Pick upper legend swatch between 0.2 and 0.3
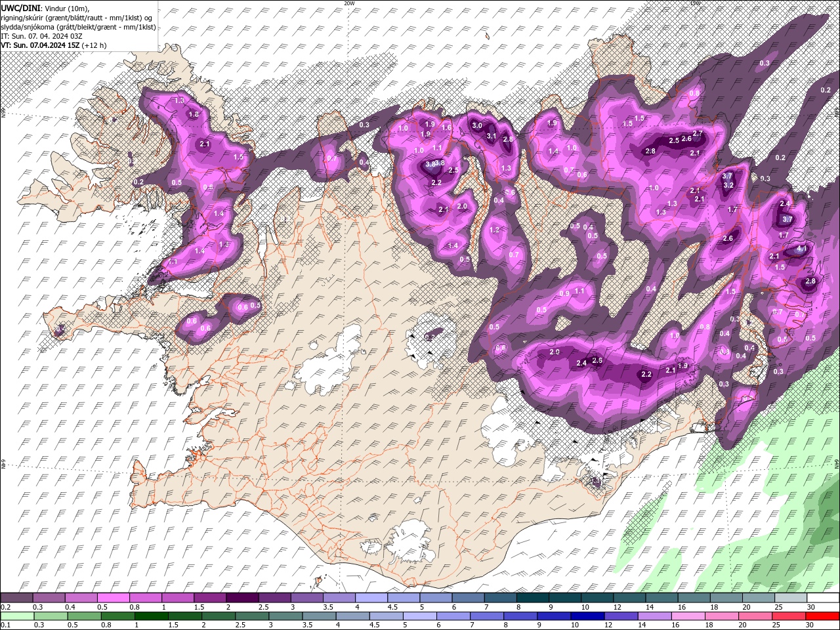 (x=17, y=598)
